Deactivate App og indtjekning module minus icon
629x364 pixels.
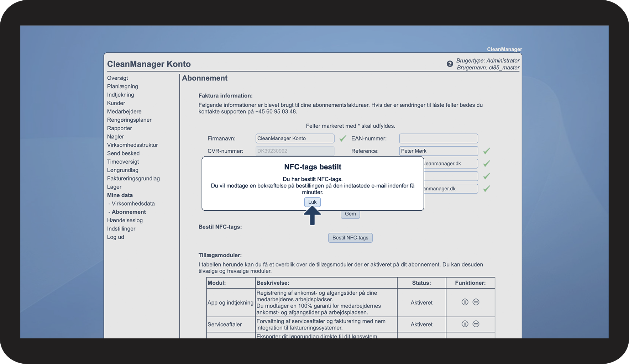point(476,302)
